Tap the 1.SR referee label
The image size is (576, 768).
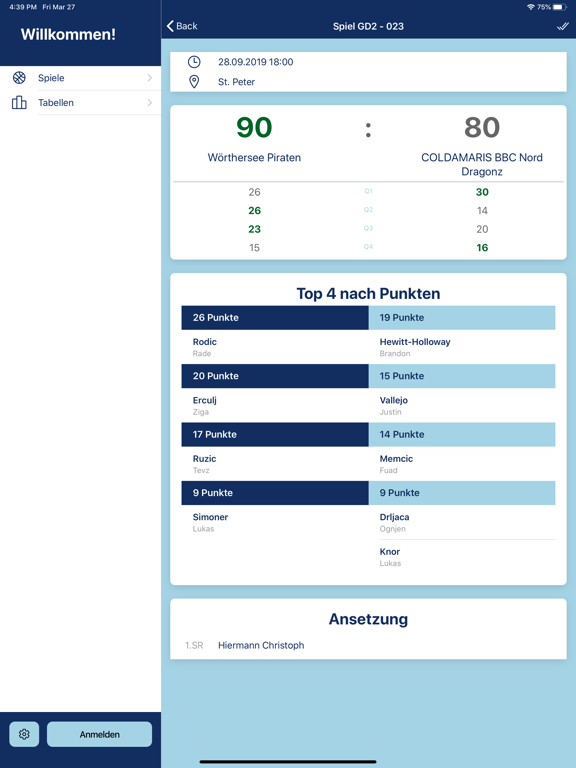click(x=194, y=645)
